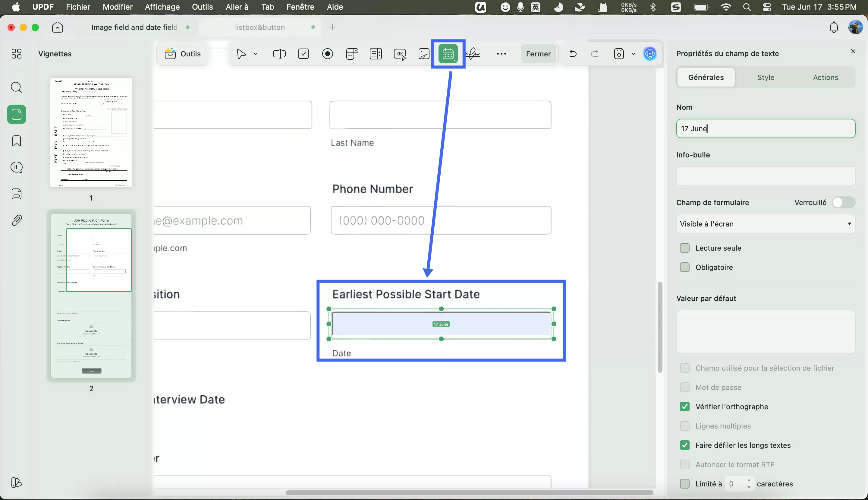Open the form fields list sidebar icon
The image size is (868, 500).
(17, 194)
